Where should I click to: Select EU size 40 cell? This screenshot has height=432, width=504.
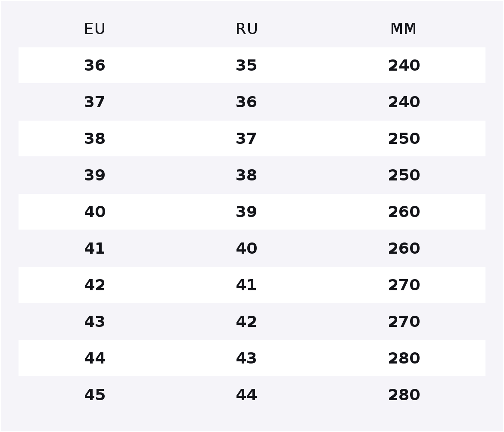click(x=94, y=212)
